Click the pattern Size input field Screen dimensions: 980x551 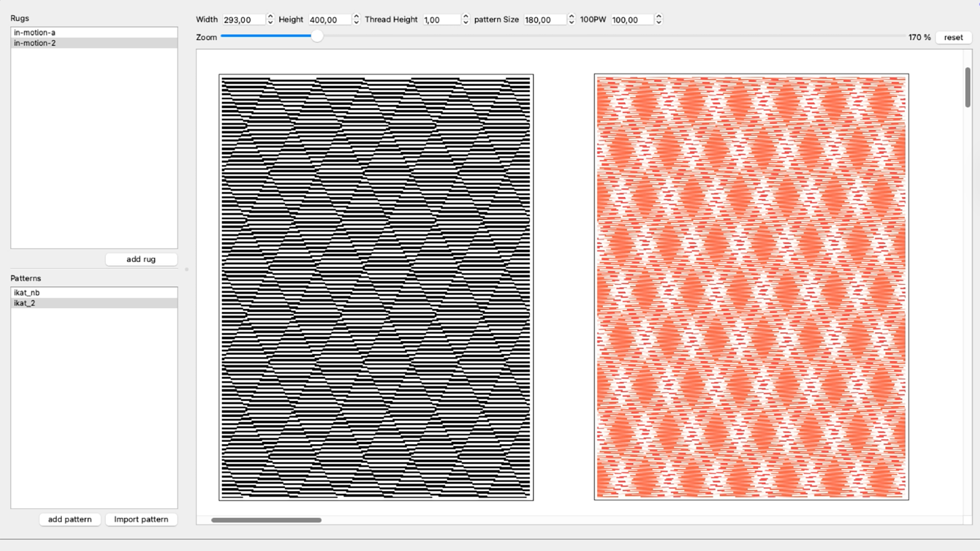point(544,20)
